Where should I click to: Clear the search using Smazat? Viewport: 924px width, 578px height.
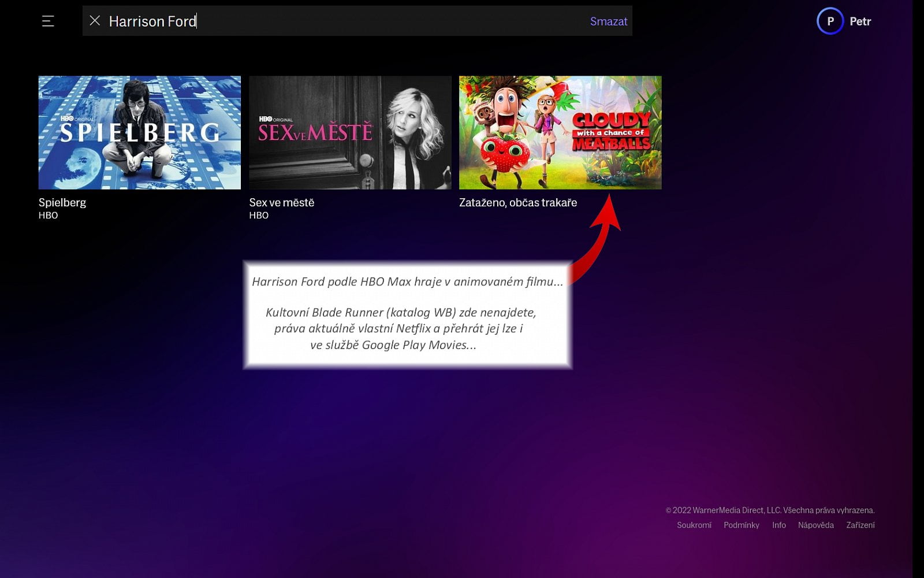point(609,21)
